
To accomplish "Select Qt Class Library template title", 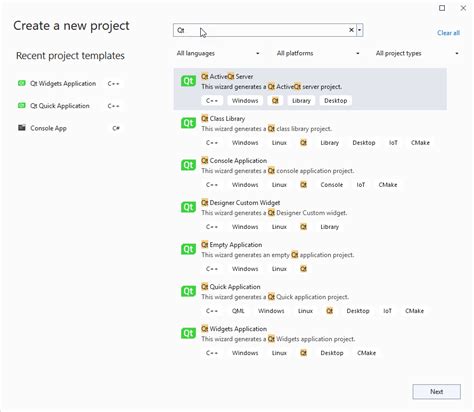I will [223, 118].
